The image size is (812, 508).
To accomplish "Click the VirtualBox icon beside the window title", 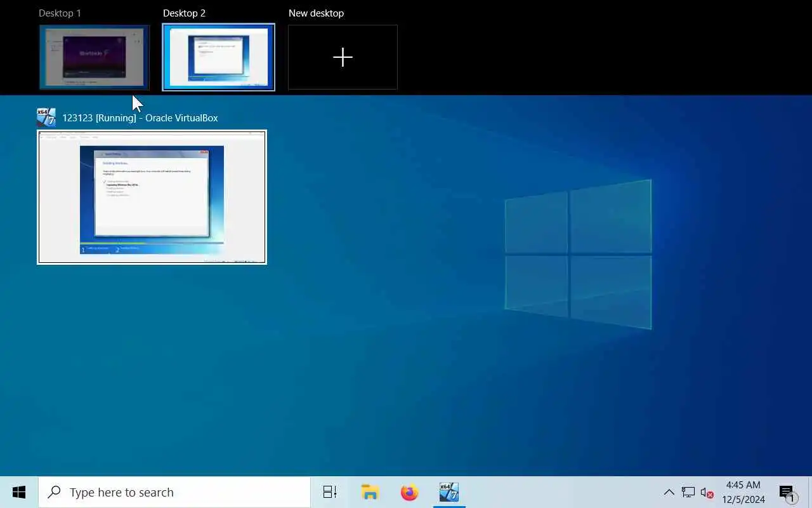I will coord(46,117).
